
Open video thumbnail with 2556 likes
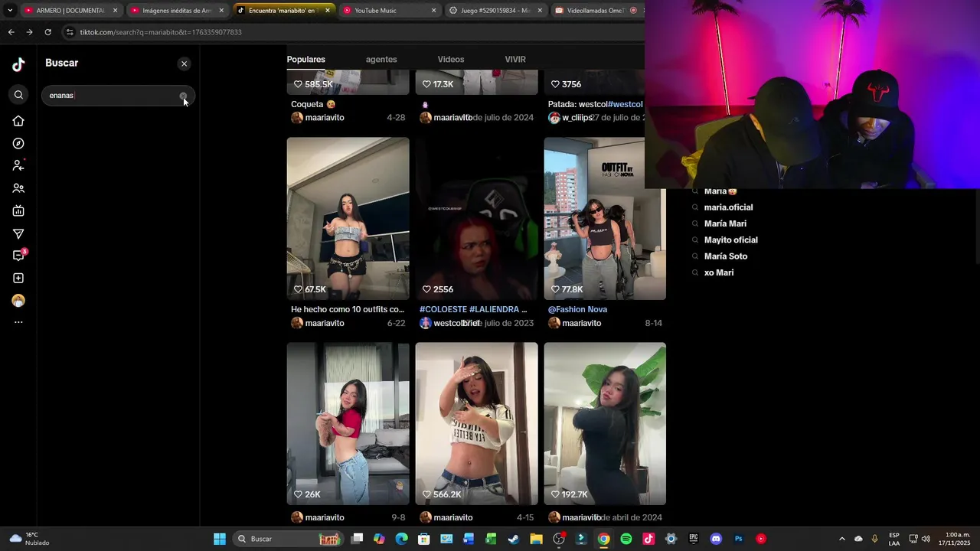tap(477, 219)
